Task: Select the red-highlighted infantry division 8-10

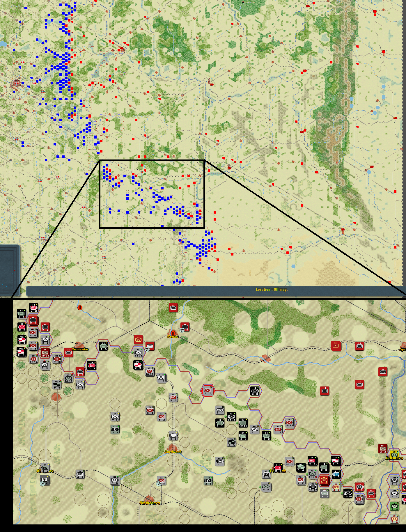Action: coord(208,390)
